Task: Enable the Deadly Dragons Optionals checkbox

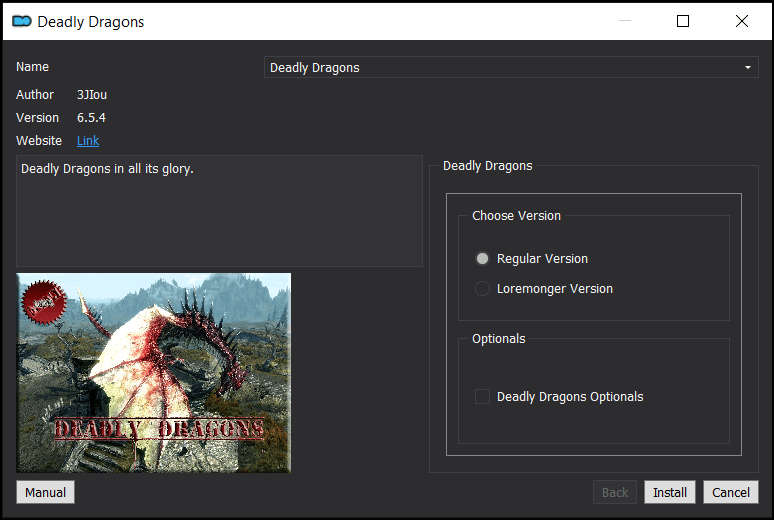Action: [483, 397]
